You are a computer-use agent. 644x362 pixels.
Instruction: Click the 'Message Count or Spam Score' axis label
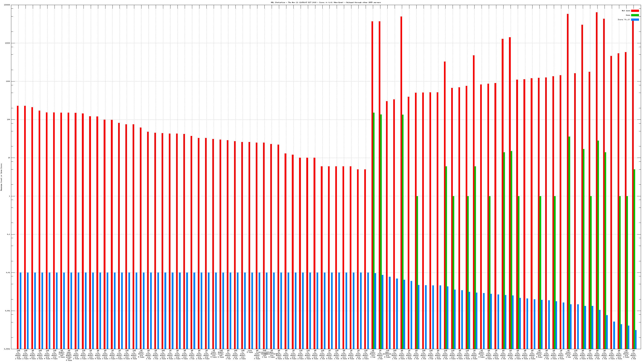[x=1, y=177]
